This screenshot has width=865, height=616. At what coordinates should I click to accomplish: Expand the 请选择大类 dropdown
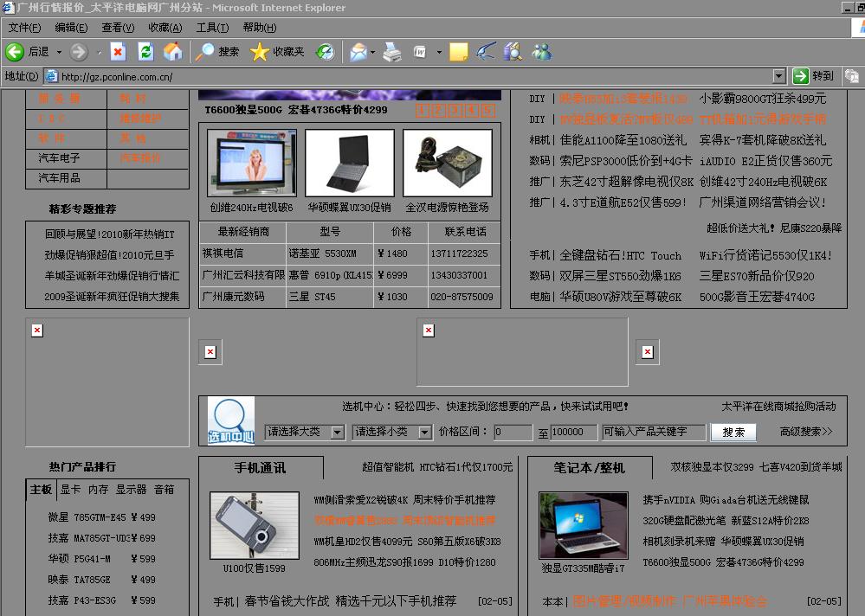(337, 432)
